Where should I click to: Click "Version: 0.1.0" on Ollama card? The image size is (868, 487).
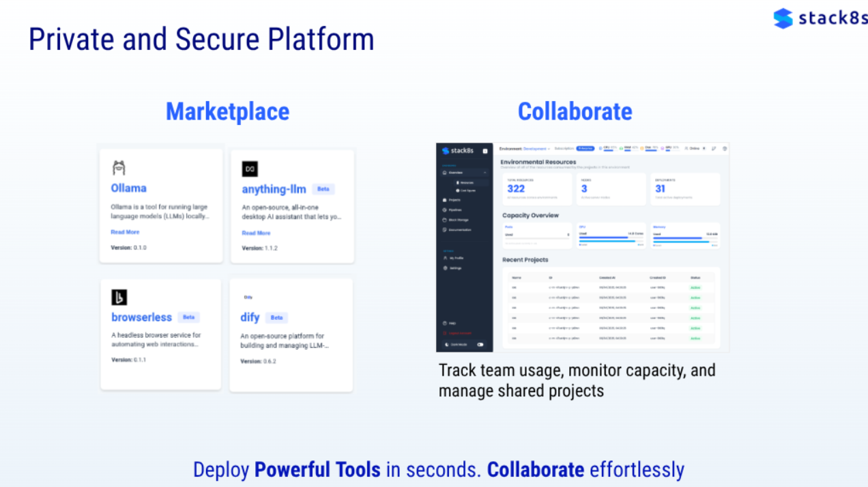click(x=128, y=247)
